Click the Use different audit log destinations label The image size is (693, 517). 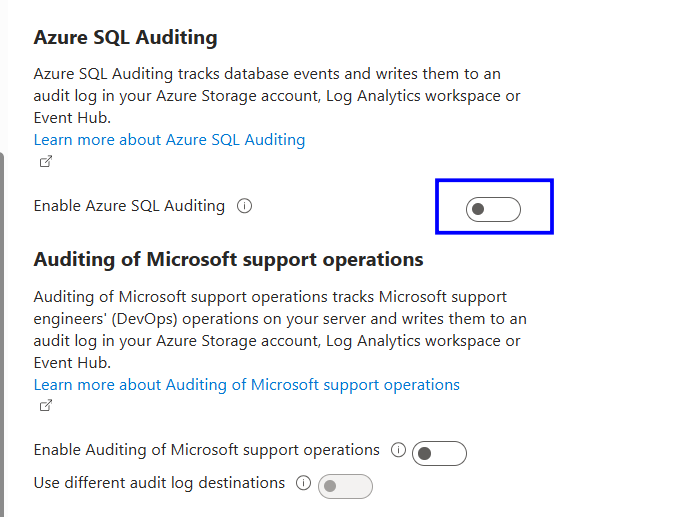point(159,483)
